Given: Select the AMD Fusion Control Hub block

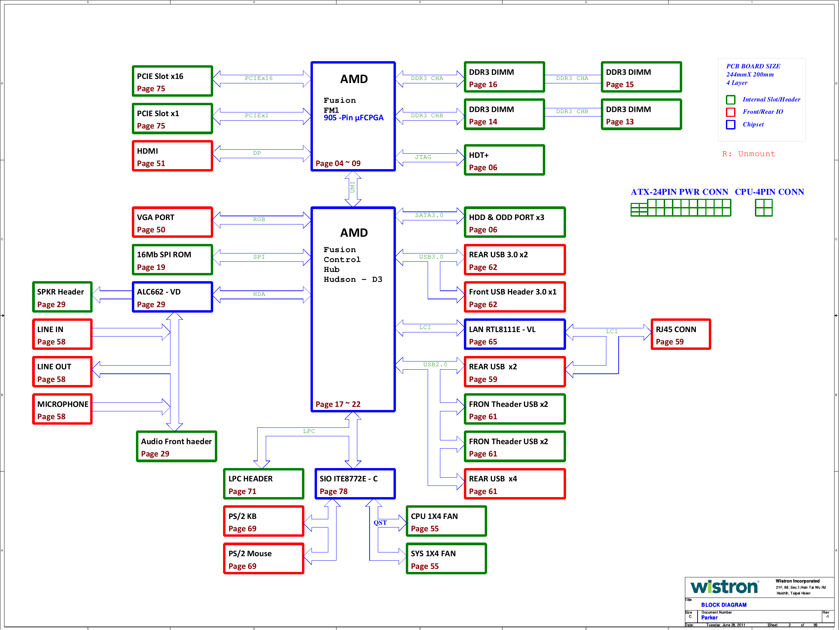Looking at the screenshot, I should [x=353, y=309].
